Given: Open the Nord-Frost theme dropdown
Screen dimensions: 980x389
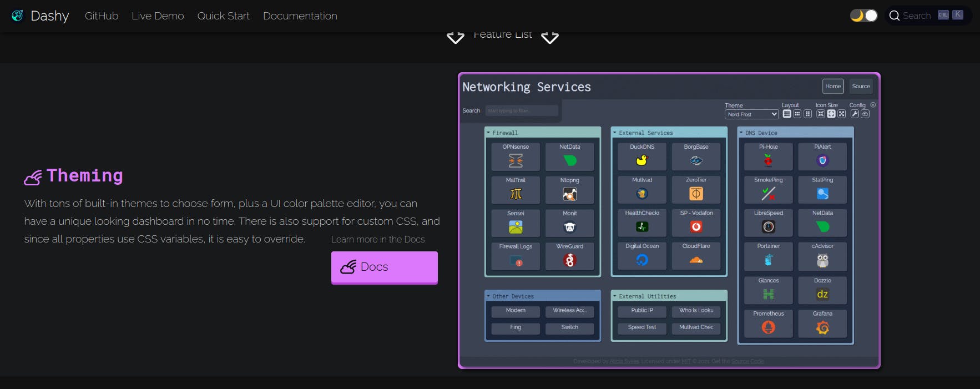Looking at the screenshot, I should point(751,114).
